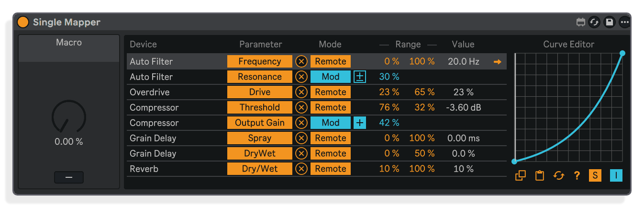Save the preset with disk icon
644x208 pixels.
pos(609,22)
